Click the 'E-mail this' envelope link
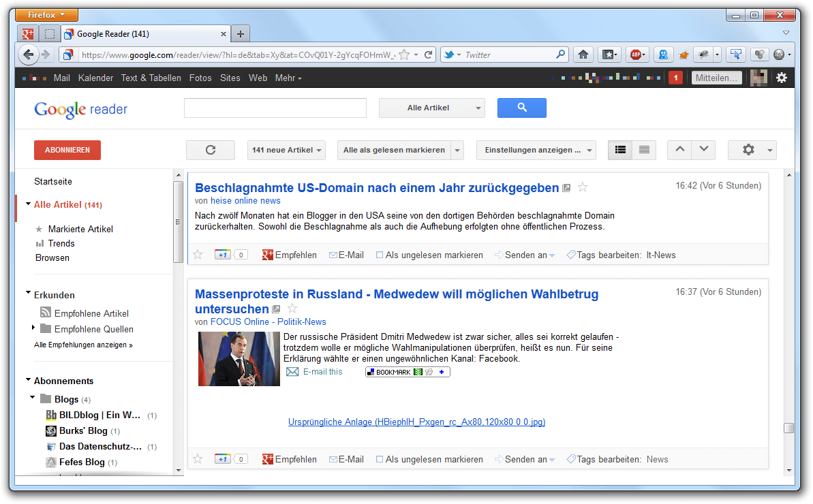The width and height of the screenshot is (813, 504). (x=315, y=372)
